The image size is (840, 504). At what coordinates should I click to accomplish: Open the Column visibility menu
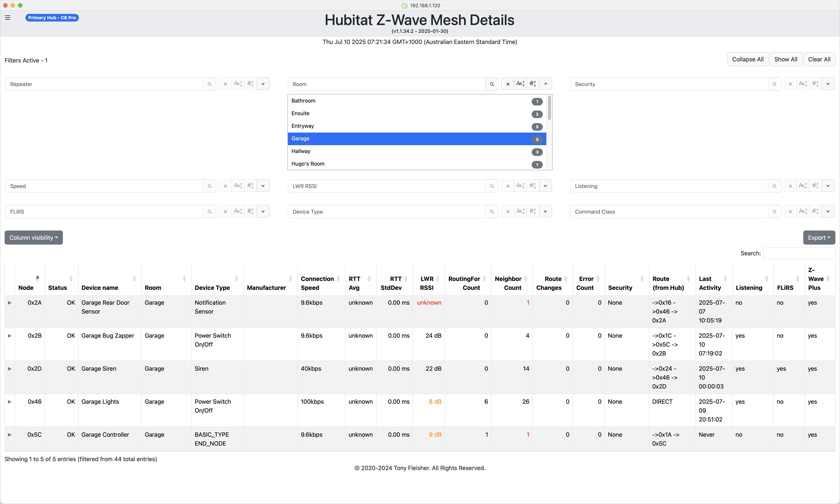[x=33, y=237]
